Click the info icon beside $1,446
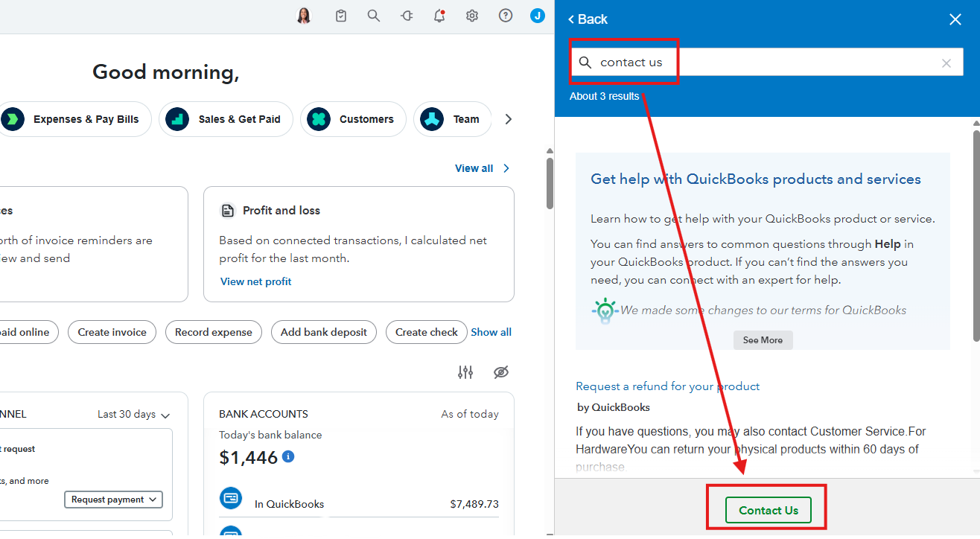This screenshot has width=980, height=539. [288, 456]
